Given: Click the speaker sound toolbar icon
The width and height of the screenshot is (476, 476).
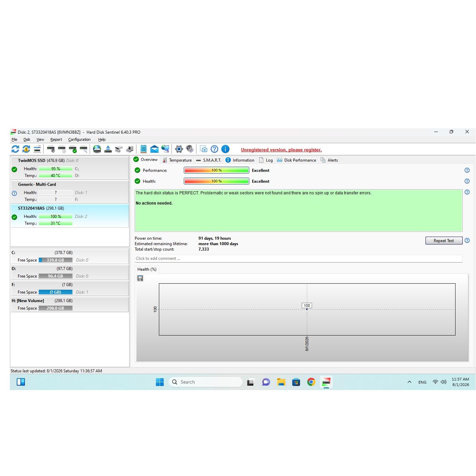Looking at the screenshot, I should (190, 149).
